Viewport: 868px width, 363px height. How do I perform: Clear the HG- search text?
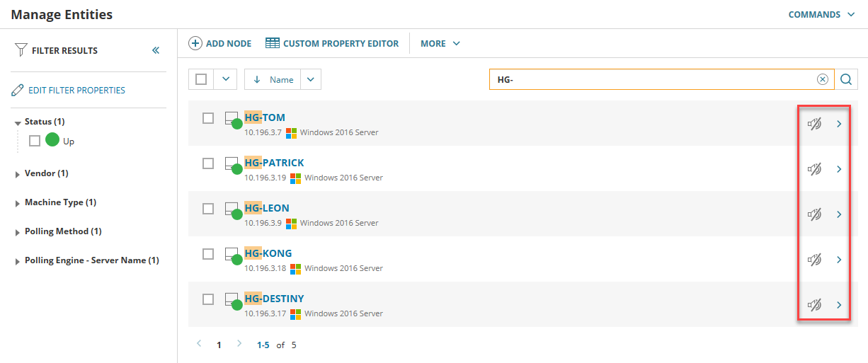[822, 79]
